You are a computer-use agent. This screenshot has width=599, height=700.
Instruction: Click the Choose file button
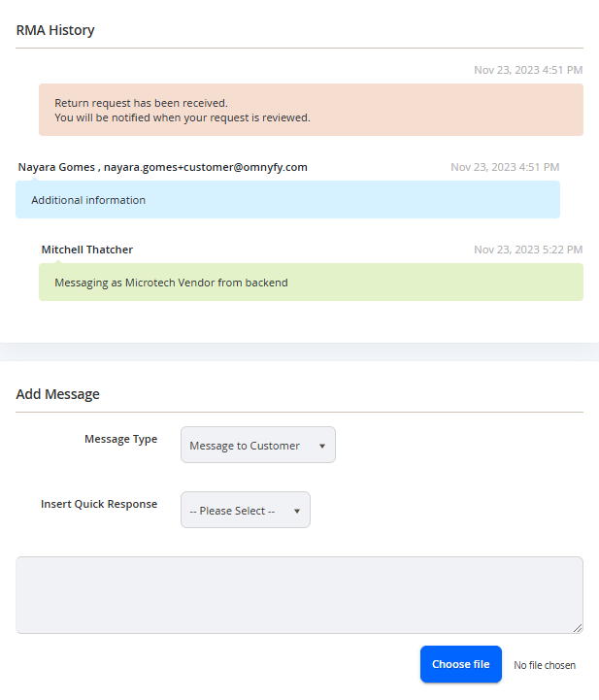(x=460, y=664)
